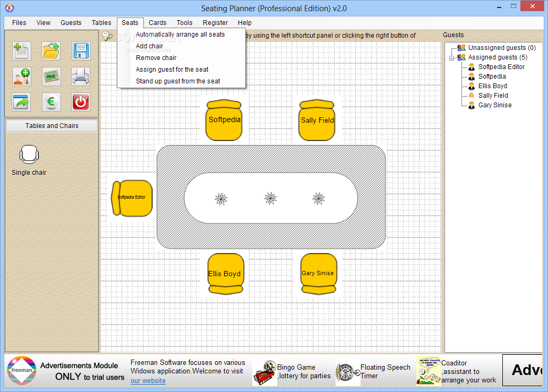Click the Bingo Game ad icon
This screenshot has width=548, height=392.
(x=264, y=373)
